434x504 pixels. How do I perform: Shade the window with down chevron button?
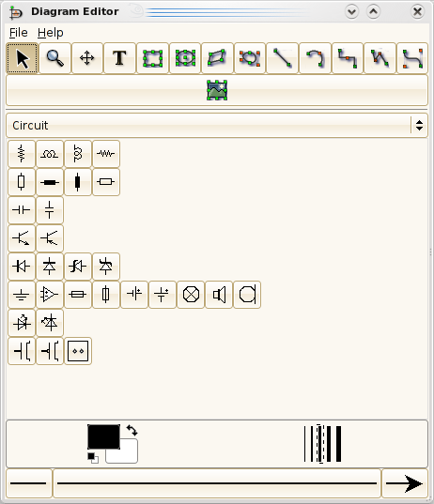click(x=351, y=12)
